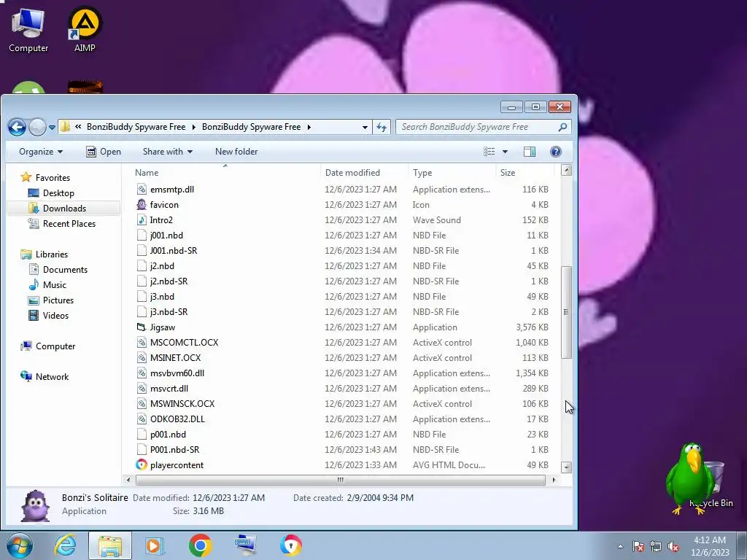The image size is (747, 560).
Task: Click the horizontal scrollbar right arrow
Action: 554,480
